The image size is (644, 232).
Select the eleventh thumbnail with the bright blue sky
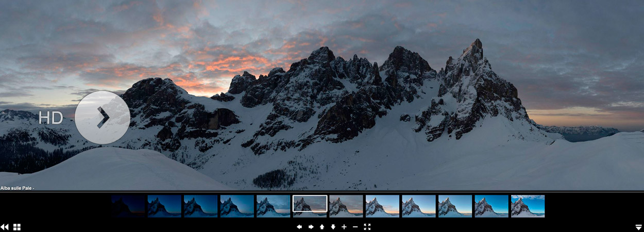[492, 206]
